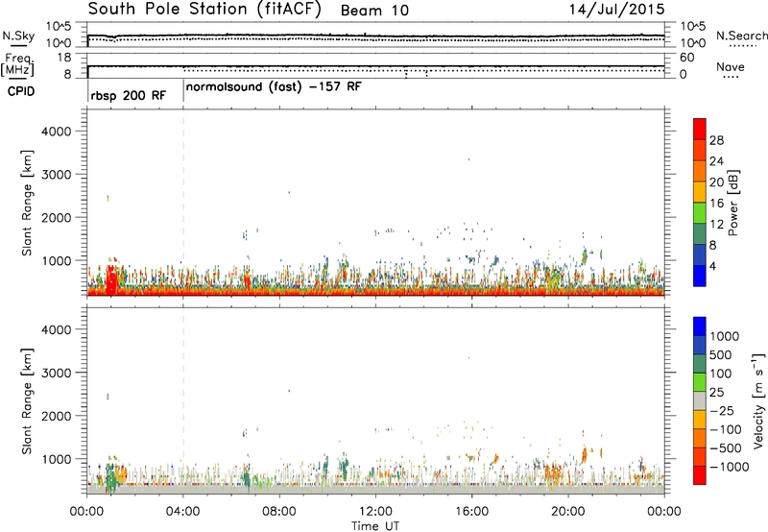
Task: Pick the light green 25–100 velocity segment
Action: tap(700, 382)
